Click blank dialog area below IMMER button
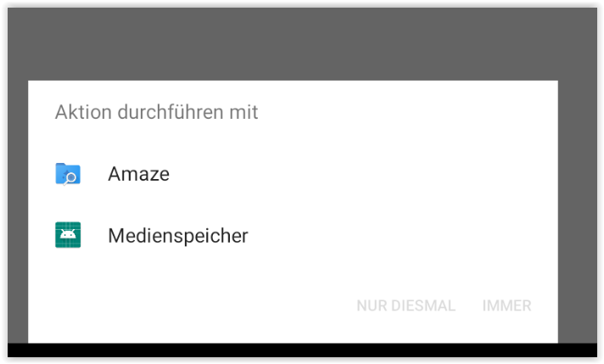This screenshot has width=604, height=364. click(507, 329)
